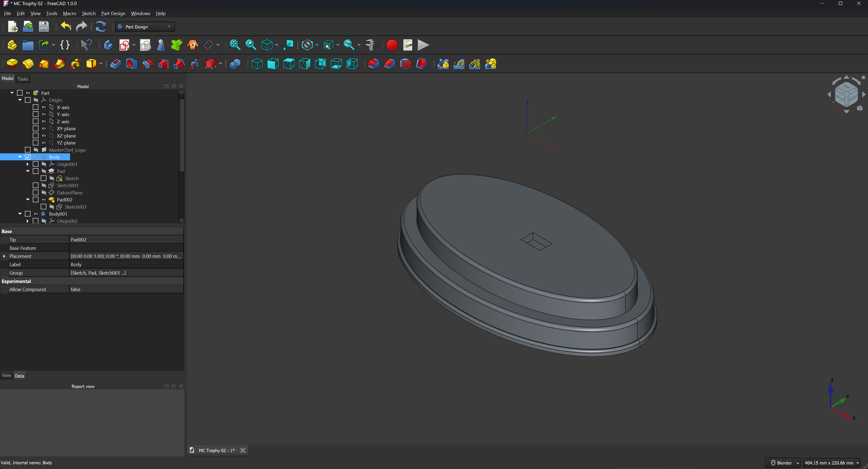The image size is (868, 469).
Task: Click the Save document icon
Action: (x=44, y=26)
